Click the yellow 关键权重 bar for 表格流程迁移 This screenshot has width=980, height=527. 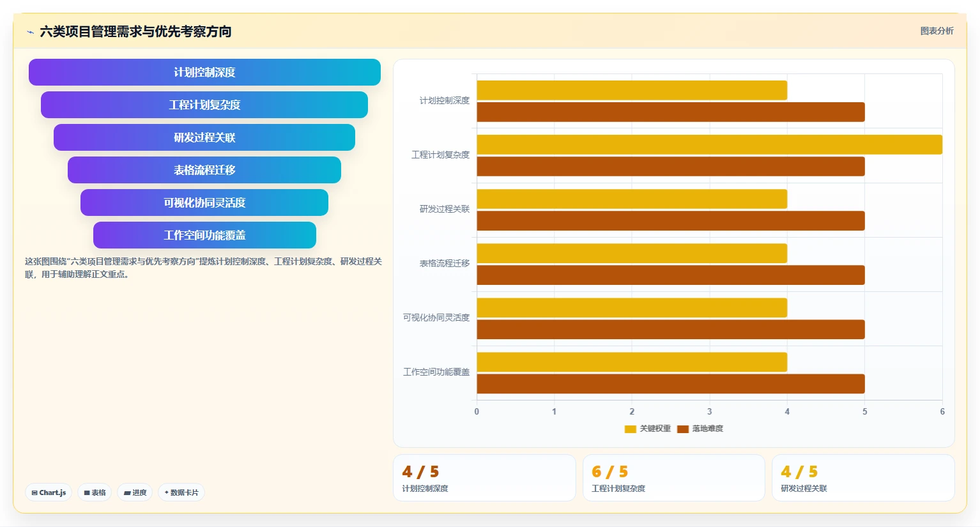pos(632,253)
